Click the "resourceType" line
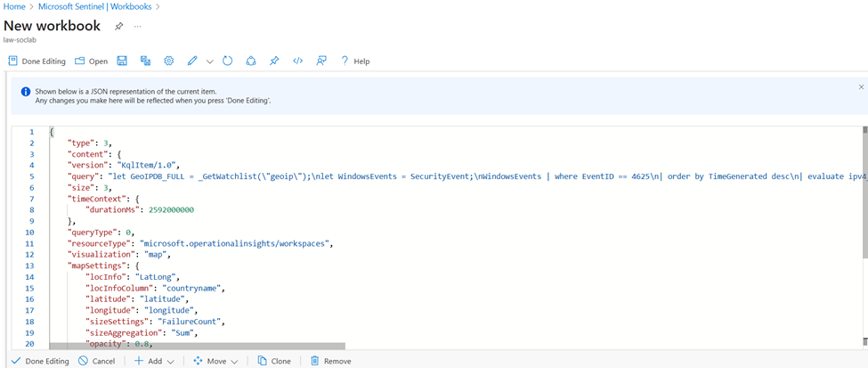Viewport: 868px width, 368px height. [x=201, y=243]
